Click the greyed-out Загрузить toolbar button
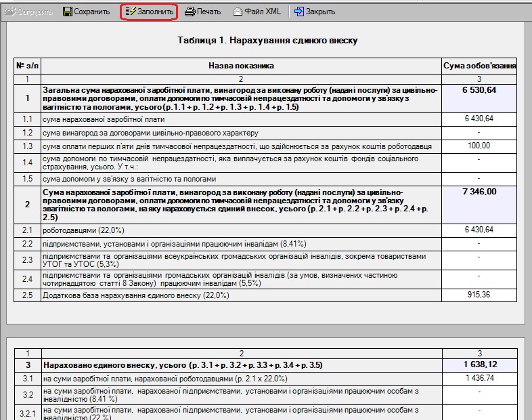 pos(30,12)
